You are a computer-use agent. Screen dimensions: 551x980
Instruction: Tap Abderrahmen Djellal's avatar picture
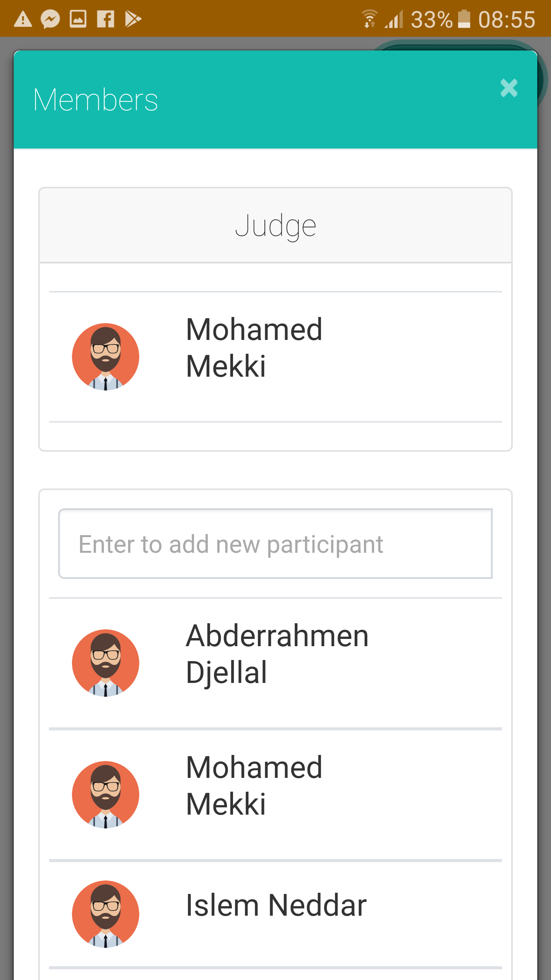106,663
